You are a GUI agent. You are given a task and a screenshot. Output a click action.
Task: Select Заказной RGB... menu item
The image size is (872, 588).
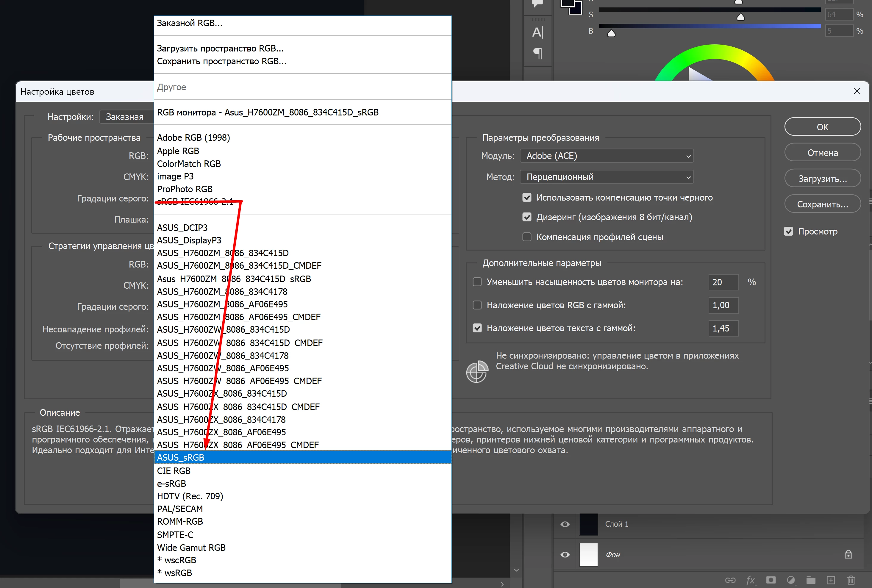302,23
